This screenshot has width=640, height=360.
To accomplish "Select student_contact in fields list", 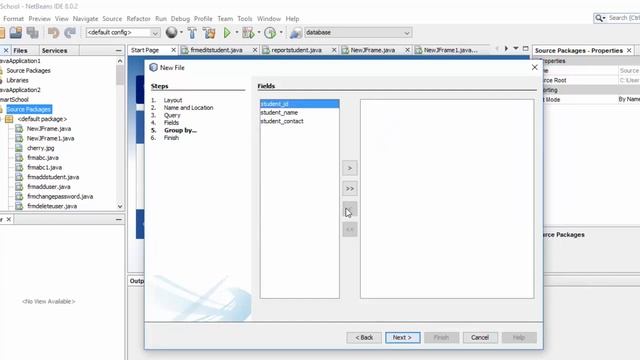I will (300, 121).
